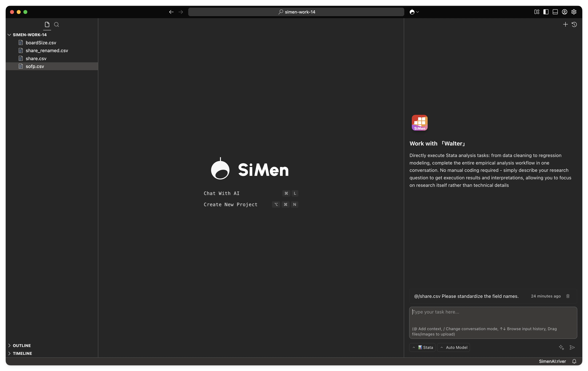Open the search icon in sidebar
Viewport: 588px width, 371px height.
(x=56, y=25)
